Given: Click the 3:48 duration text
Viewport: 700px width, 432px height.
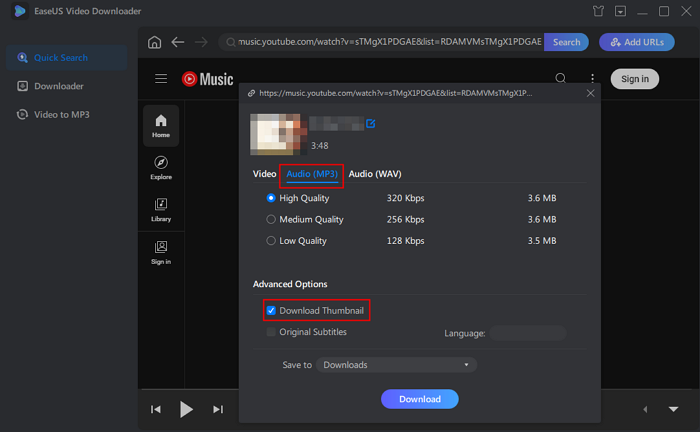Looking at the screenshot, I should (x=320, y=146).
